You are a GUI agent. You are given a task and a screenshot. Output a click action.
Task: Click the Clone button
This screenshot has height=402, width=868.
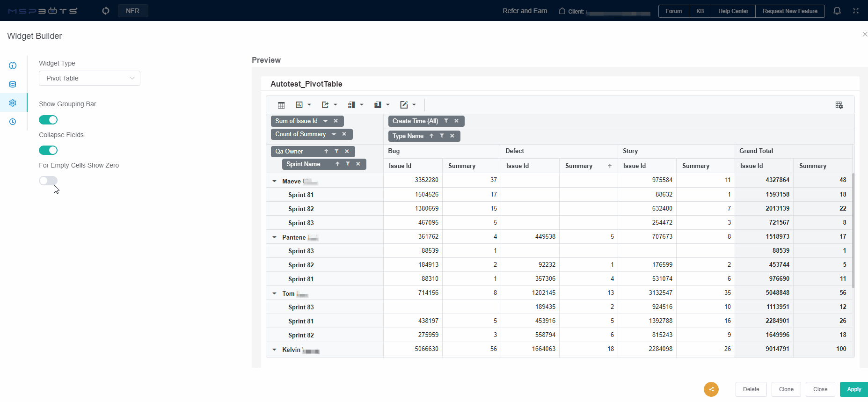tap(786, 389)
